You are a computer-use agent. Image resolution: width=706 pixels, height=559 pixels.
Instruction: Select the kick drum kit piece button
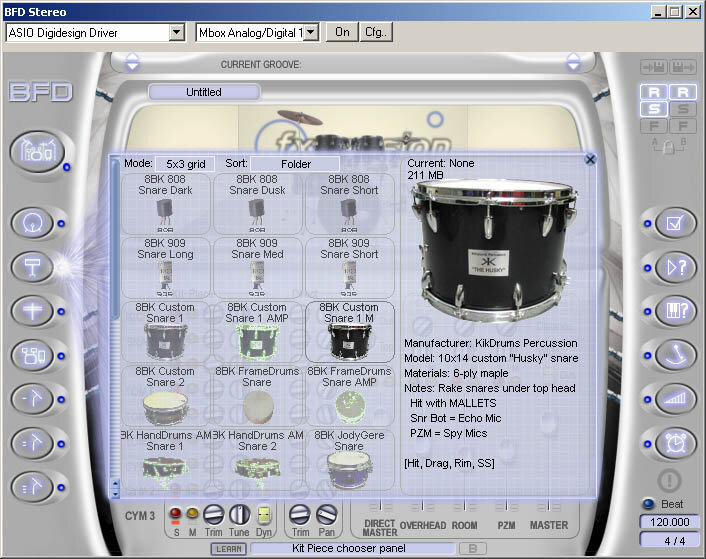pos(32,223)
